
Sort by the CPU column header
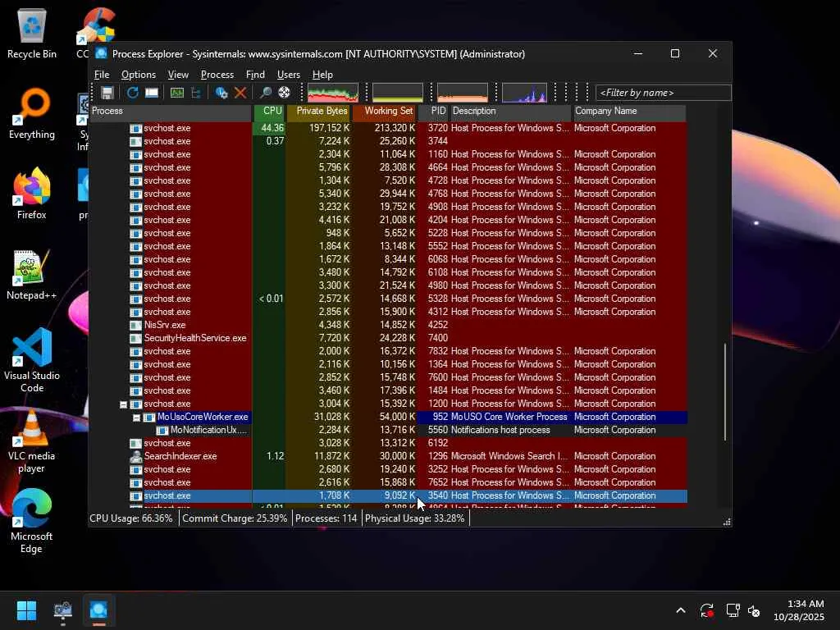(x=269, y=112)
